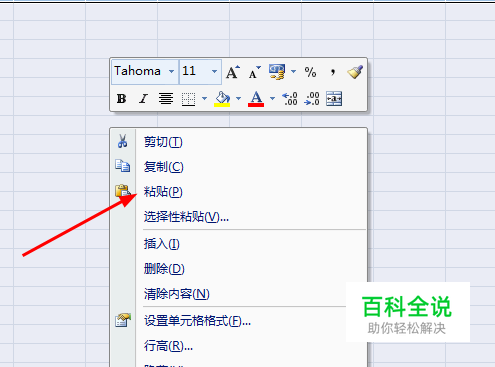Expand font color dropdown arrow
The image size is (495, 367).
point(272,99)
